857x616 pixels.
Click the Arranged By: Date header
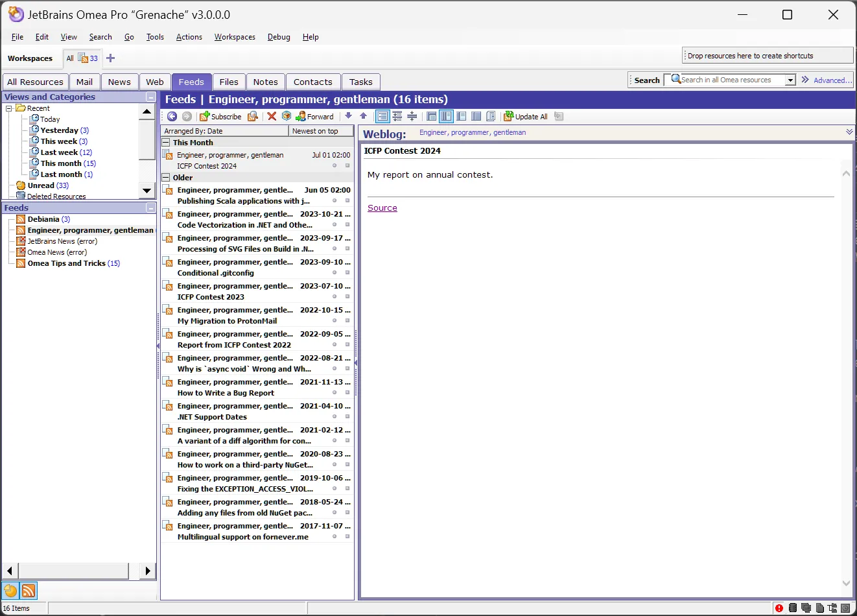point(224,131)
